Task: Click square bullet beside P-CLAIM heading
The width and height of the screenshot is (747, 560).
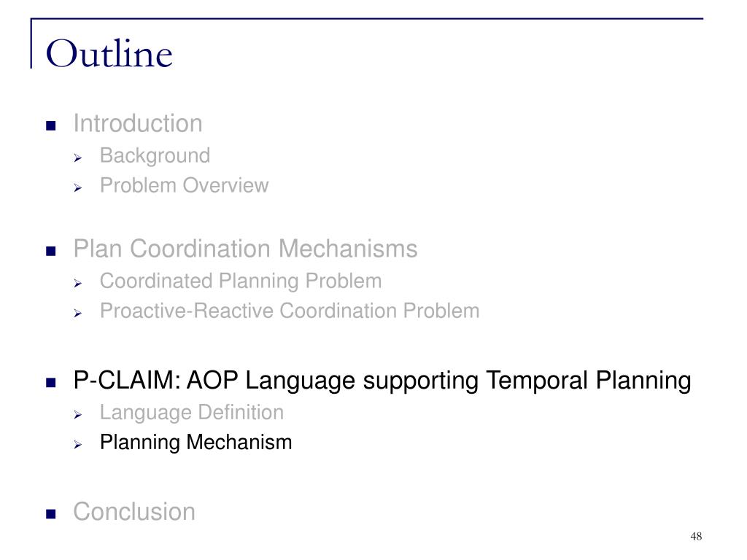Action: click(51, 382)
